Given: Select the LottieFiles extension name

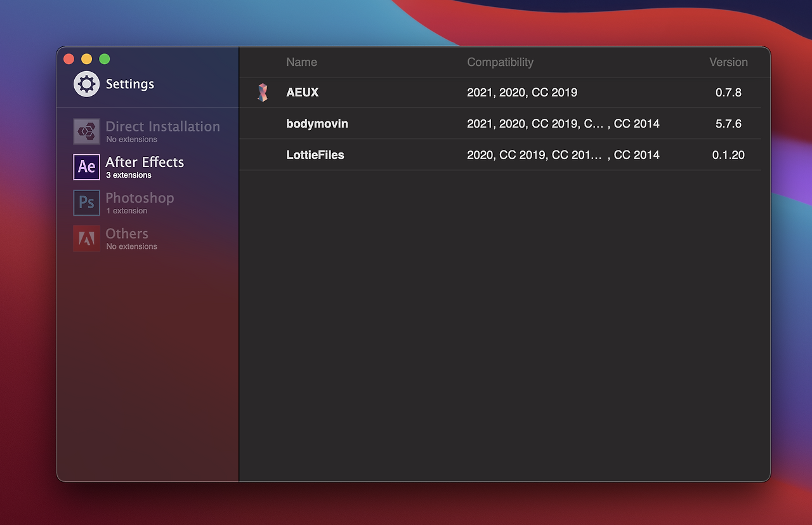Looking at the screenshot, I should coord(315,155).
